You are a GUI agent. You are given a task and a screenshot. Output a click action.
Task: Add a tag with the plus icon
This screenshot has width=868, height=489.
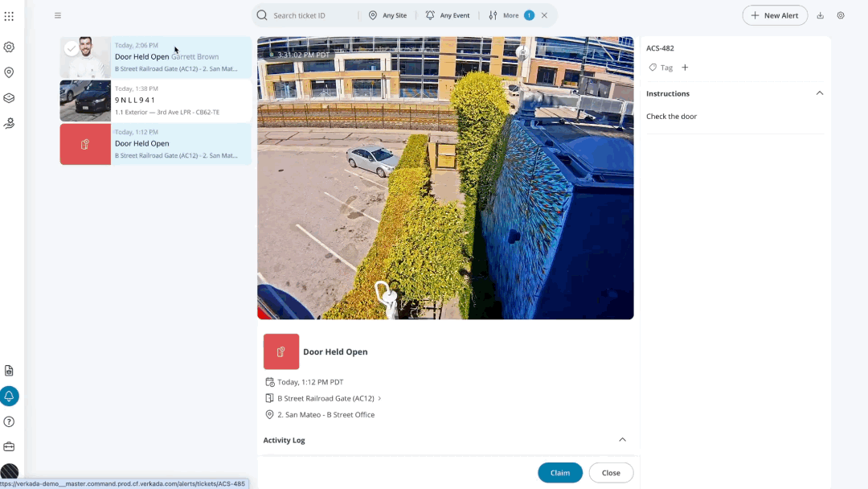click(x=685, y=68)
